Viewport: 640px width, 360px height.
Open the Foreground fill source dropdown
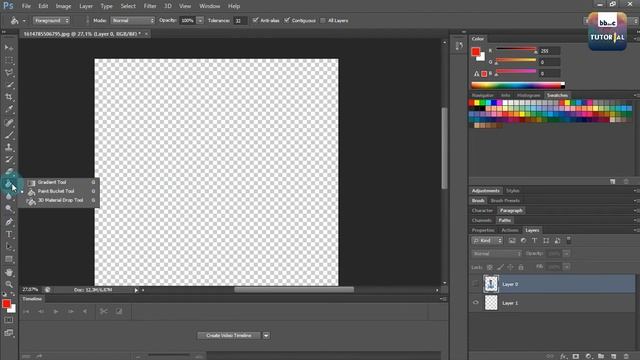click(x=51, y=20)
